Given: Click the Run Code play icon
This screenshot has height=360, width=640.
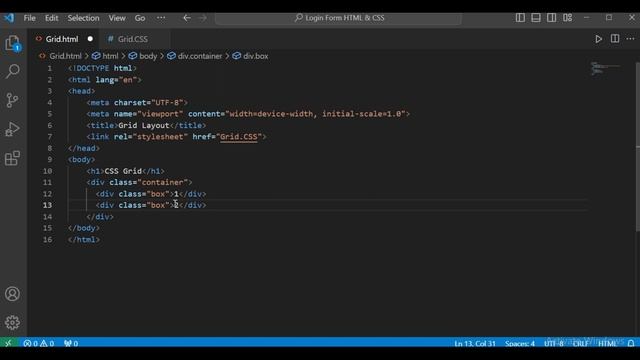Looking at the screenshot, I should point(598,39).
